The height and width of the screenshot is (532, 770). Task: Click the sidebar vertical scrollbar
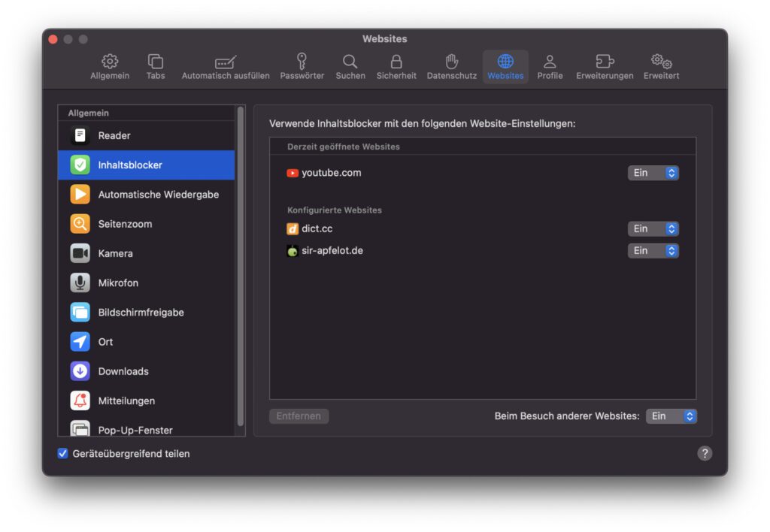click(x=241, y=263)
